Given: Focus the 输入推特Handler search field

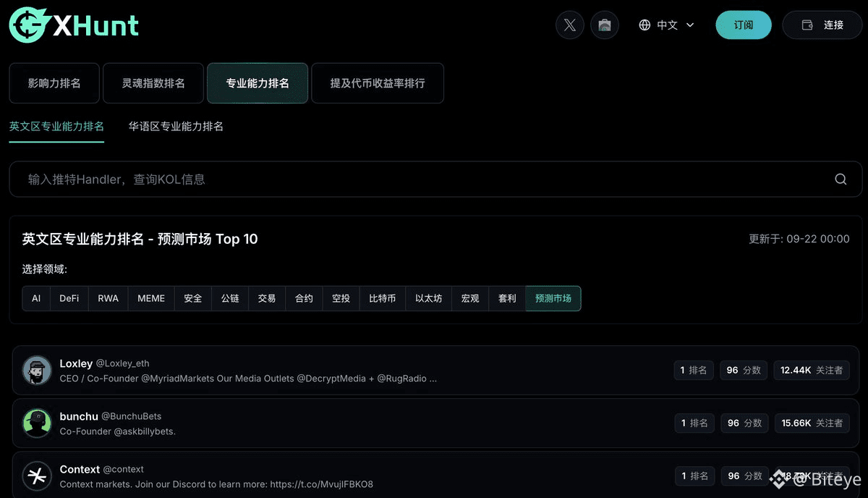Looking at the screenshot, I should (x=435, y=179).
